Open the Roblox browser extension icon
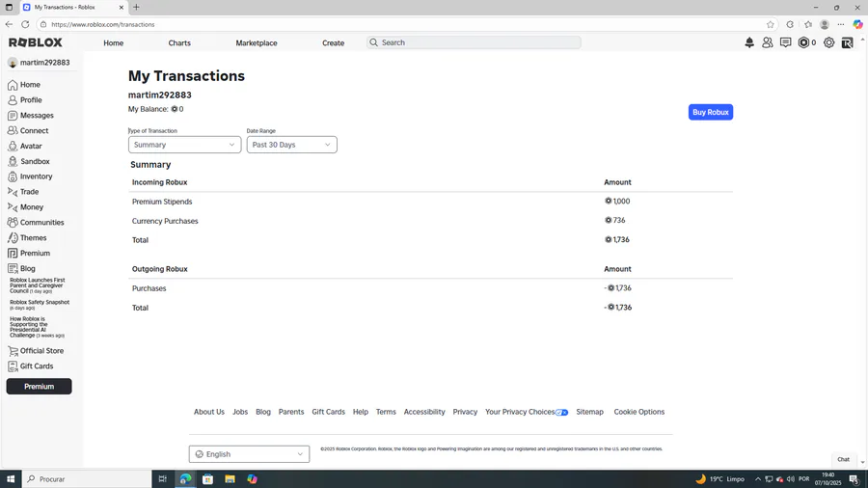Screen dimensions: 868x488 [847, 42]
